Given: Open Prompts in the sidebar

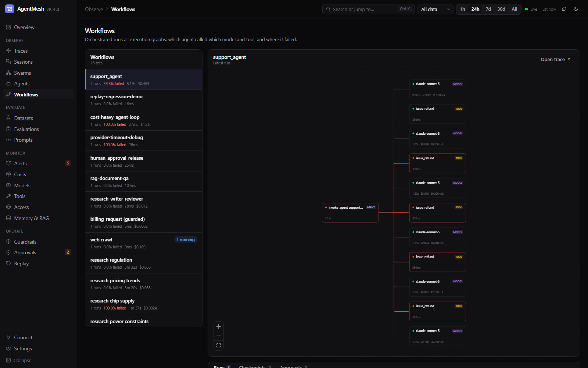Looking at the screenshot, I should [x=38, y=140].
